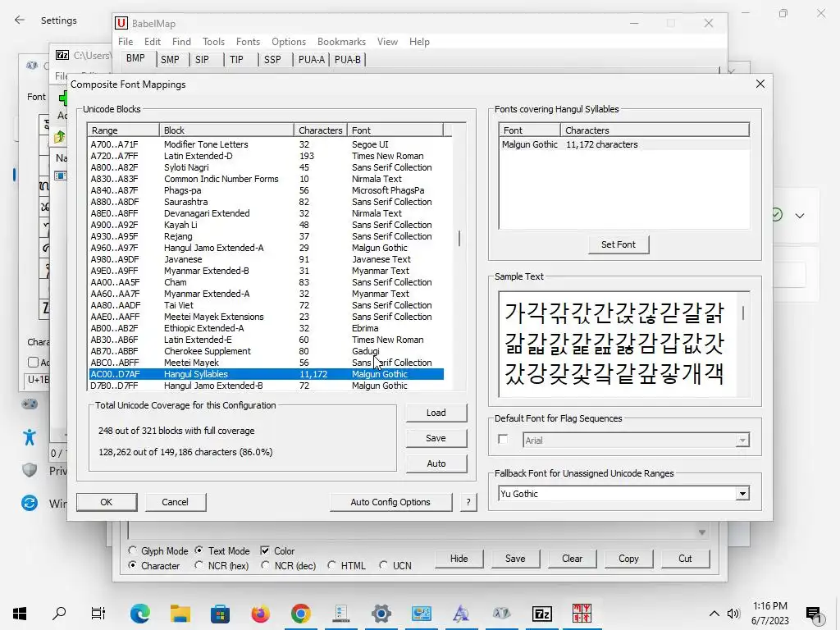Click the Cancel button
The height and width of the screenshot is (630, 840).
pos(176,502)
